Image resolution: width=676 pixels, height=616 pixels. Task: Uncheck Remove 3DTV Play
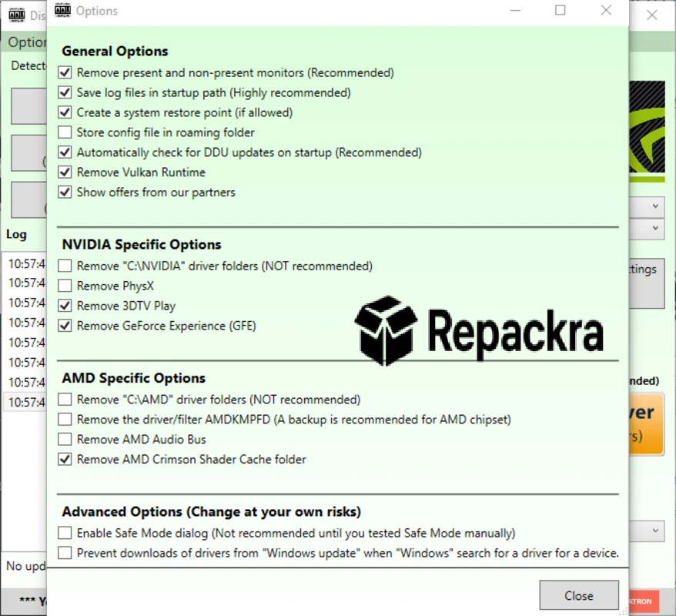(65, 306)
